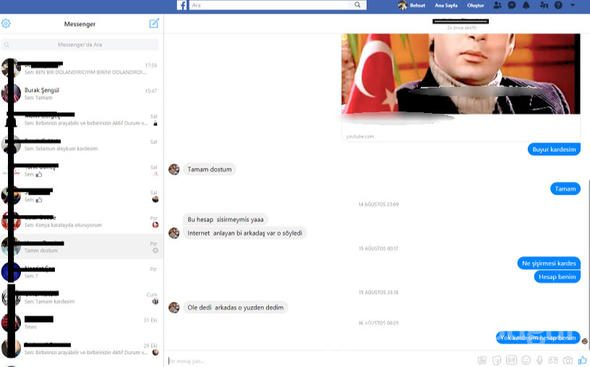The height and width of the screenshot is (367, 590).
Task: Start a new message with compose icon
Action: (x=154, y=23)
